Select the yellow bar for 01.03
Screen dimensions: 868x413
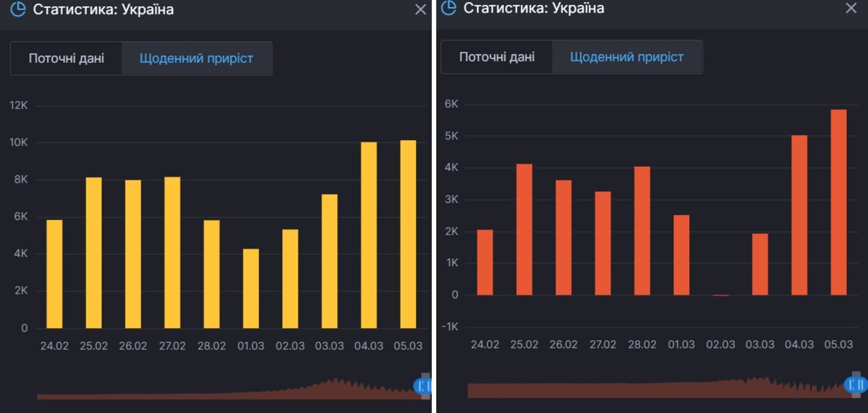[250, 288]
